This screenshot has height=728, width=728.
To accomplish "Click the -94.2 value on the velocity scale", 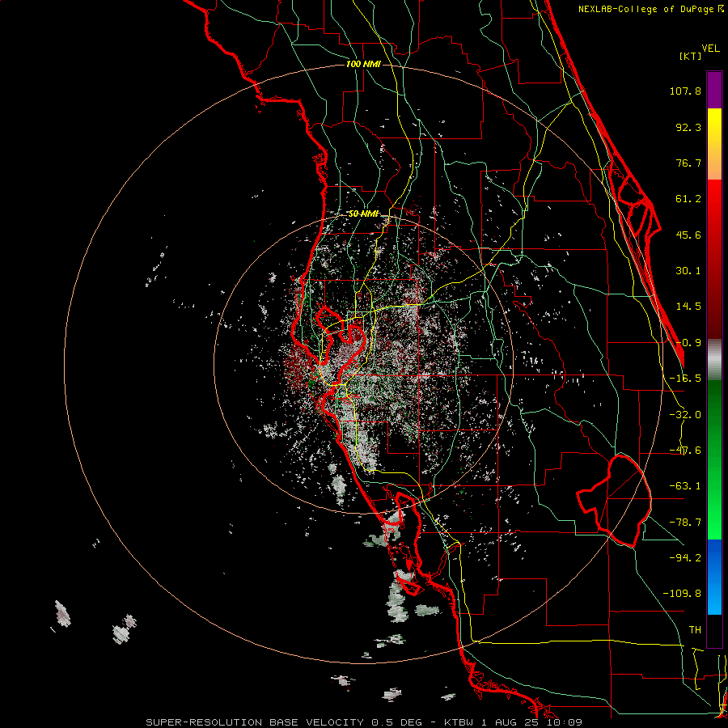I will point(685,557).
